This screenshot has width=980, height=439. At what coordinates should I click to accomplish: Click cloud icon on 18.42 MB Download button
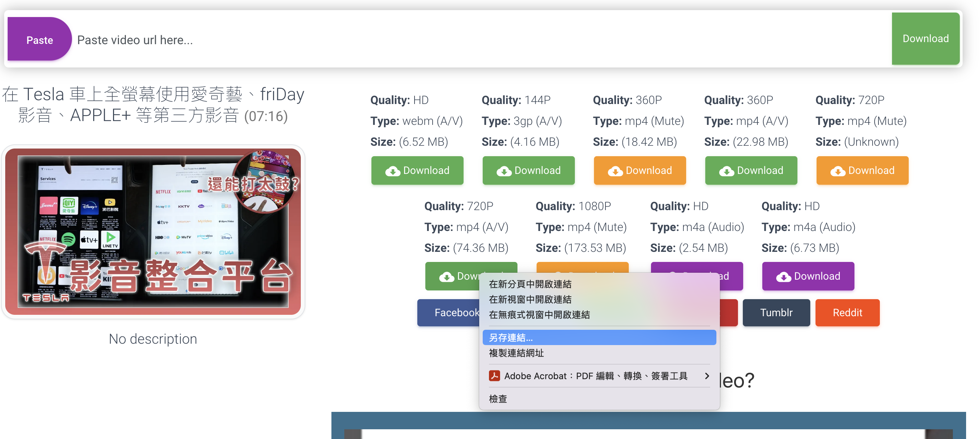(x=615, y=171)
